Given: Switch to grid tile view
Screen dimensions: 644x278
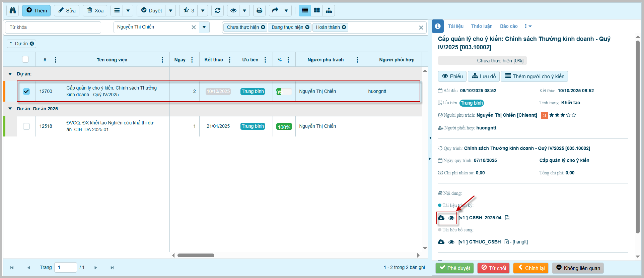Looking at the screenshot, I should click(317, 10).
